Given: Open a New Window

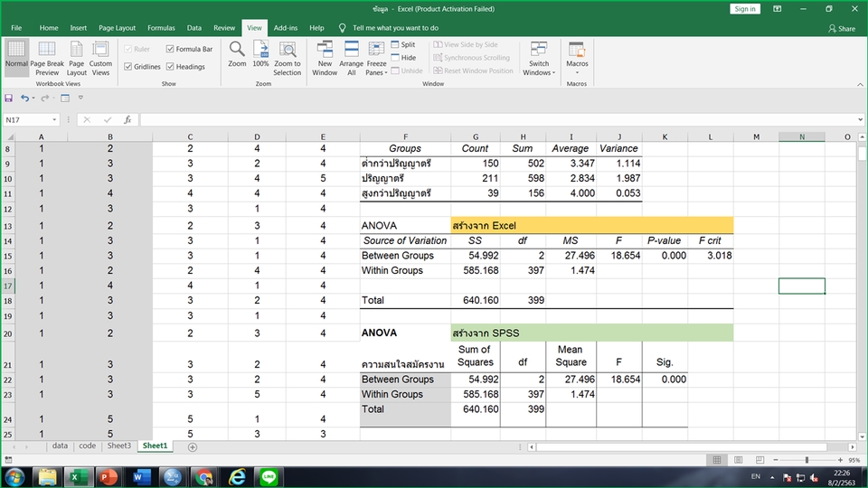Looking at the screenshot, I should [325, 58].
